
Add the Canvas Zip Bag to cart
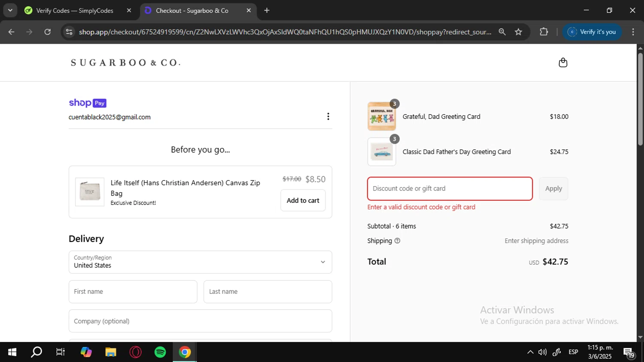[x=303, y=200]
